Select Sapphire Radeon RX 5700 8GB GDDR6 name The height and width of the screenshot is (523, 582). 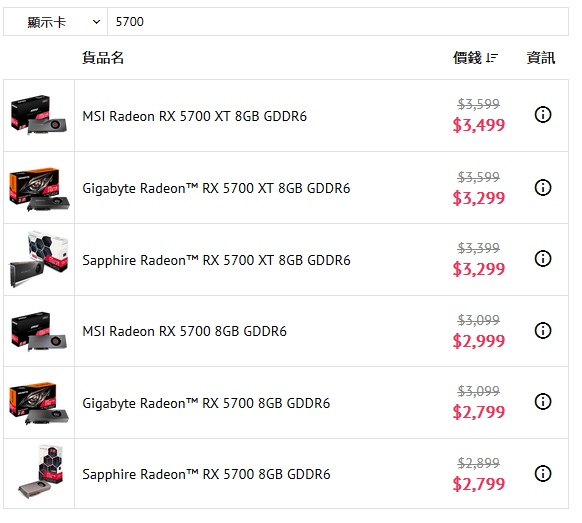(x=206, y=474)
